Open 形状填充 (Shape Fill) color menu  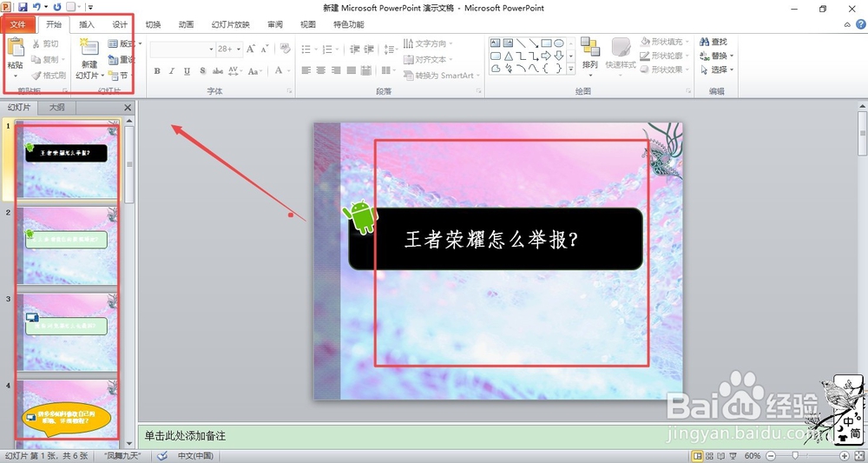(665, 42)
